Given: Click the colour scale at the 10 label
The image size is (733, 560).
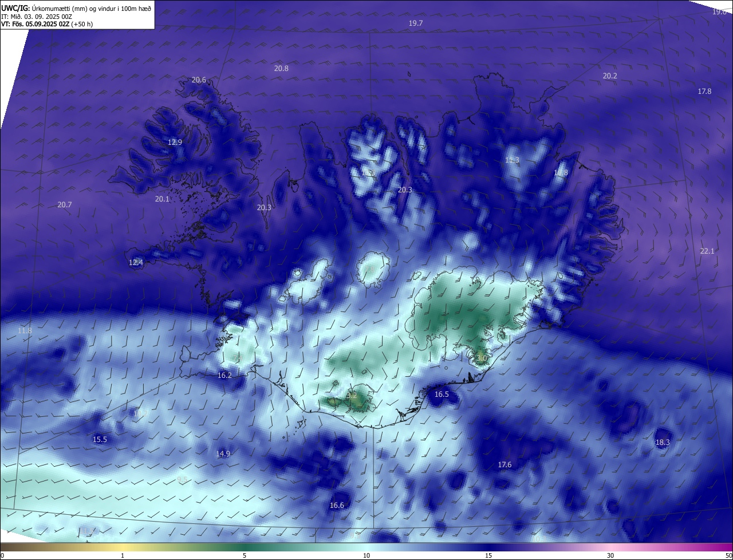Looking at the screenshot, I should pos(366,555).
